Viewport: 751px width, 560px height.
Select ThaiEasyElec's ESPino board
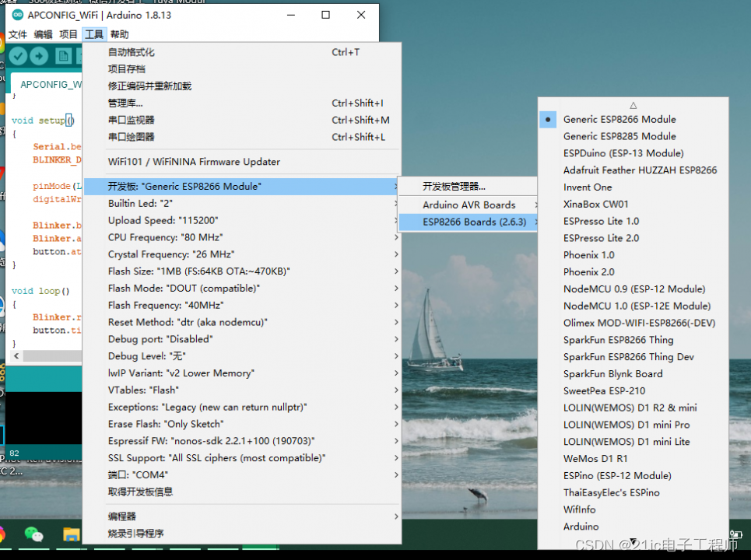(633, 492)
